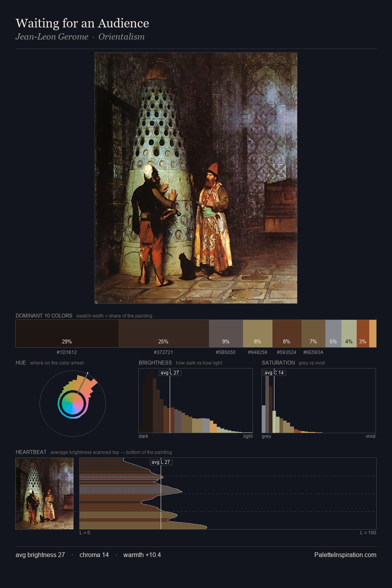Select the narrow unlabeled tan swatch at palette end
The width and height of the screenshot is (392, 588).
pyautogui.click(x=373, y=334)
